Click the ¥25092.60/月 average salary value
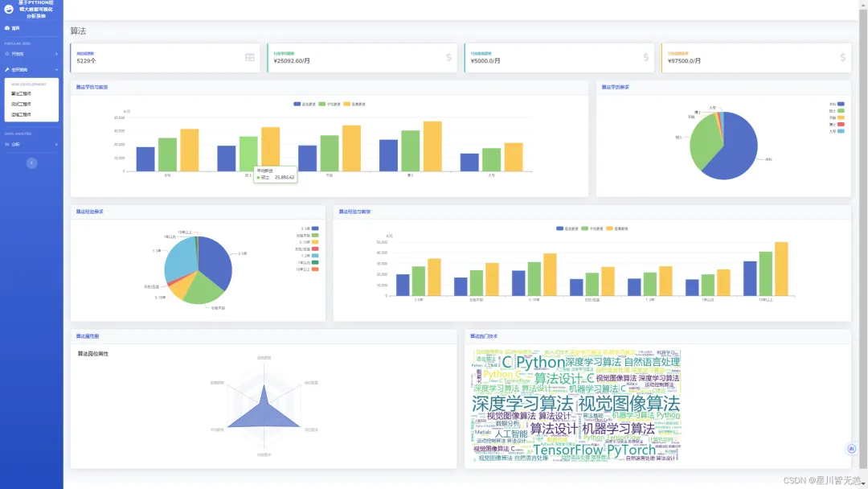This screenshot has height=489, width=868. [292, 61]
